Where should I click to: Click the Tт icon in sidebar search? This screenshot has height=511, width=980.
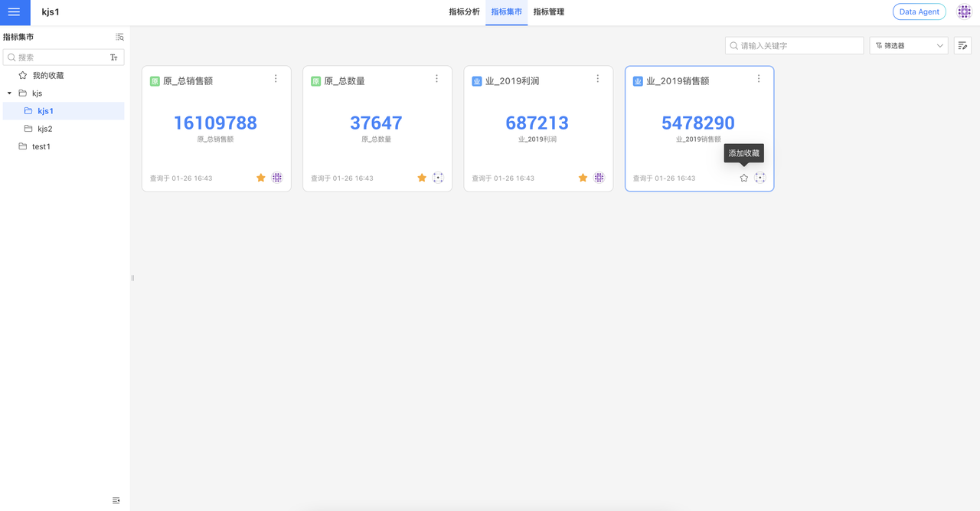click(x=114, y=57)
